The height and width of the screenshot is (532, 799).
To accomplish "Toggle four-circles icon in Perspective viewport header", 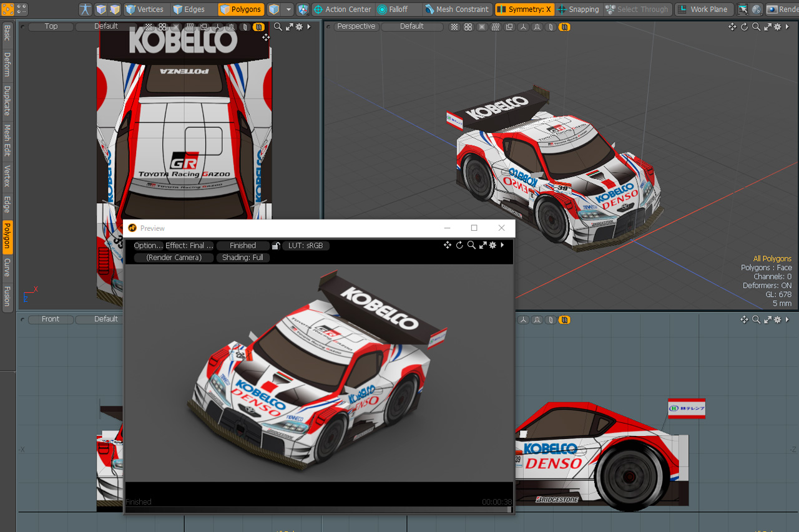I will [x=468, y=27].
